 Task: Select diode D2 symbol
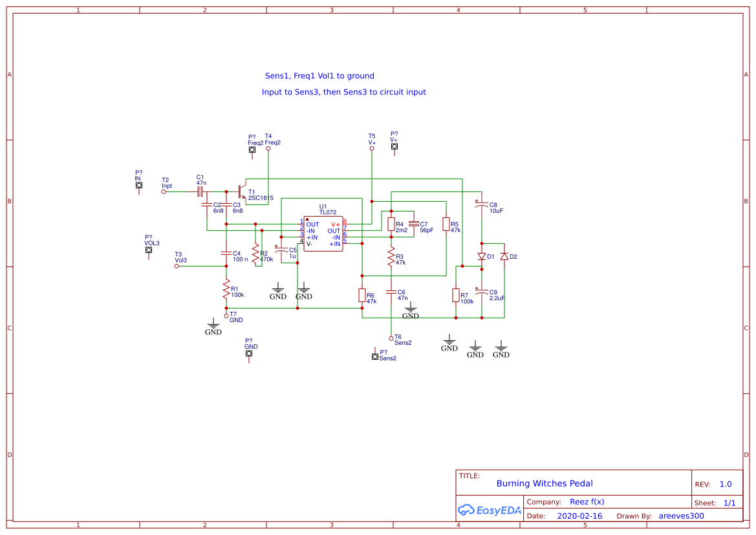504,257
